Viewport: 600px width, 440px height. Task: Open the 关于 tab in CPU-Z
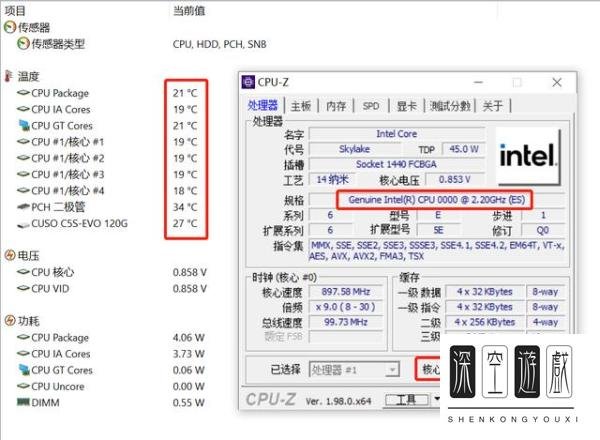493,106
